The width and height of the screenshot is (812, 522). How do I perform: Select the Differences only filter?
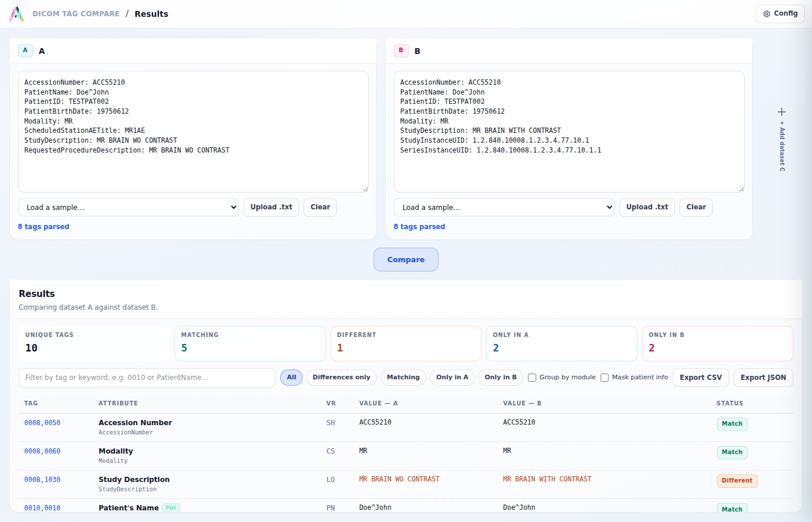pos(342,378)
